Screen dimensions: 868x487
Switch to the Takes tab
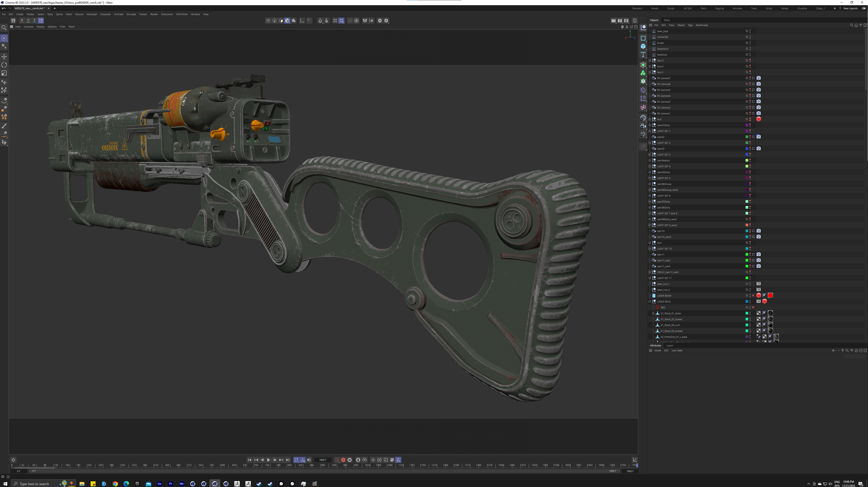(x=667, y=20)
